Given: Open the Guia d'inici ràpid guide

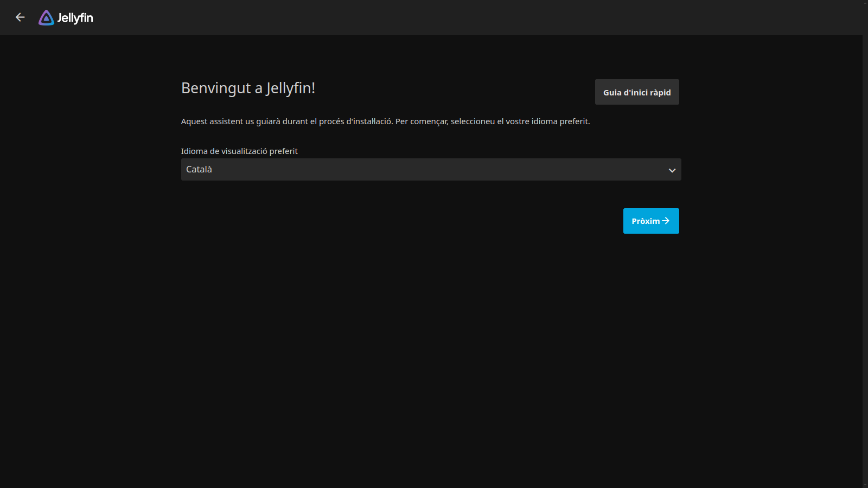Looking at the screenshot, I should 637,92.
